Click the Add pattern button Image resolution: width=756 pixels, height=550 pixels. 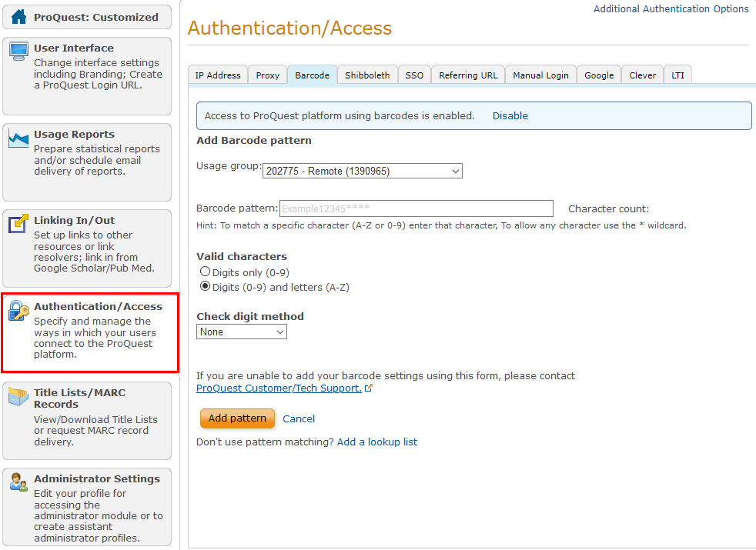(x=237, y=418)
